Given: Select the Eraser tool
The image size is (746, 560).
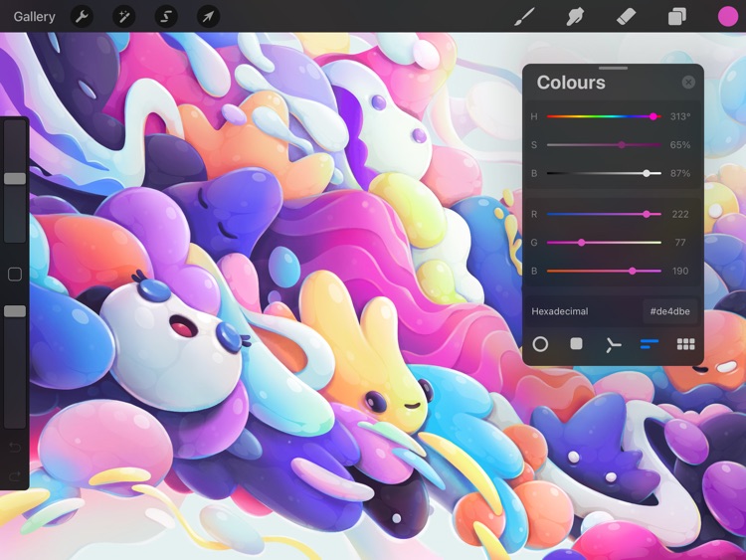Looking at the screenshot, I should pyautogui.click(x=626, y=16).
